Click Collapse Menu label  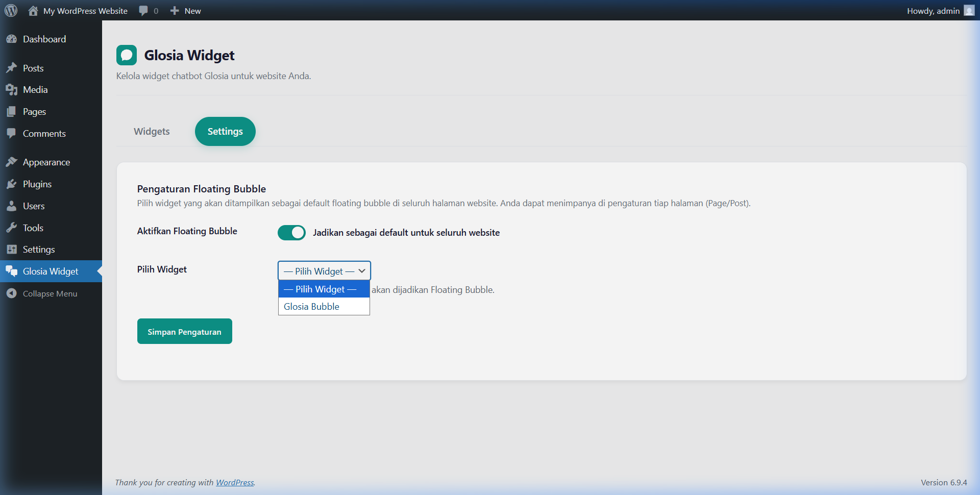click(x=50, y=294)
